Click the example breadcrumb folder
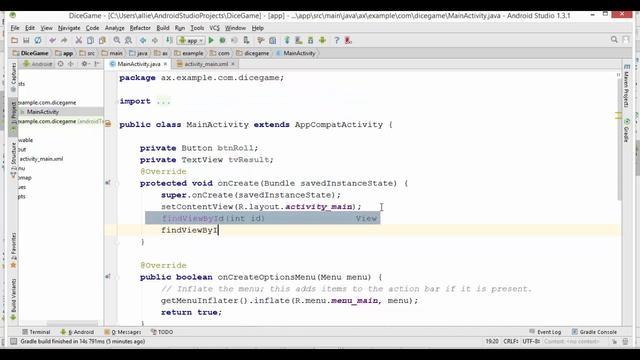Image resolution: width=640 pixels, height=360 pixels. tap(189, 53)
